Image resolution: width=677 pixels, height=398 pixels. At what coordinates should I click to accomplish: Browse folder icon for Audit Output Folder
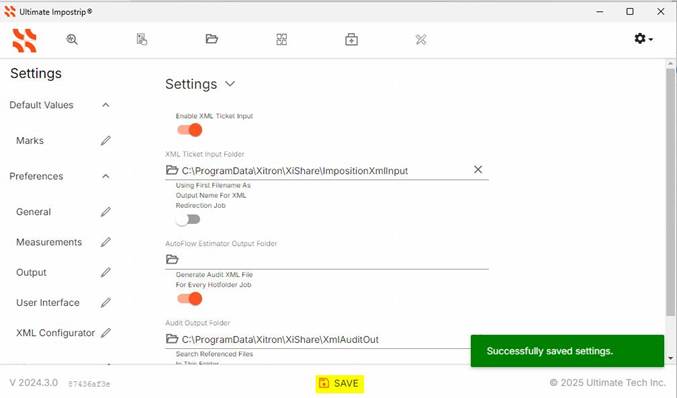[172, 339]
